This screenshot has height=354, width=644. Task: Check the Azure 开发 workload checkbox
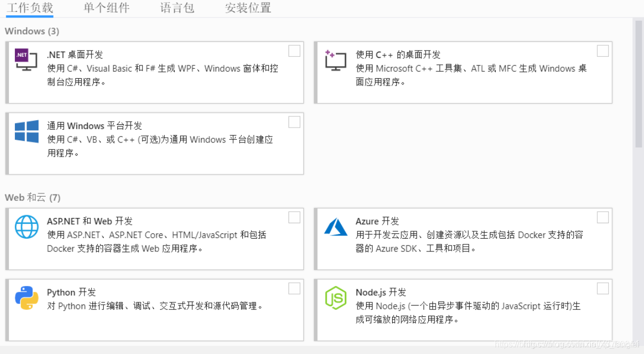tap(603, 217)
